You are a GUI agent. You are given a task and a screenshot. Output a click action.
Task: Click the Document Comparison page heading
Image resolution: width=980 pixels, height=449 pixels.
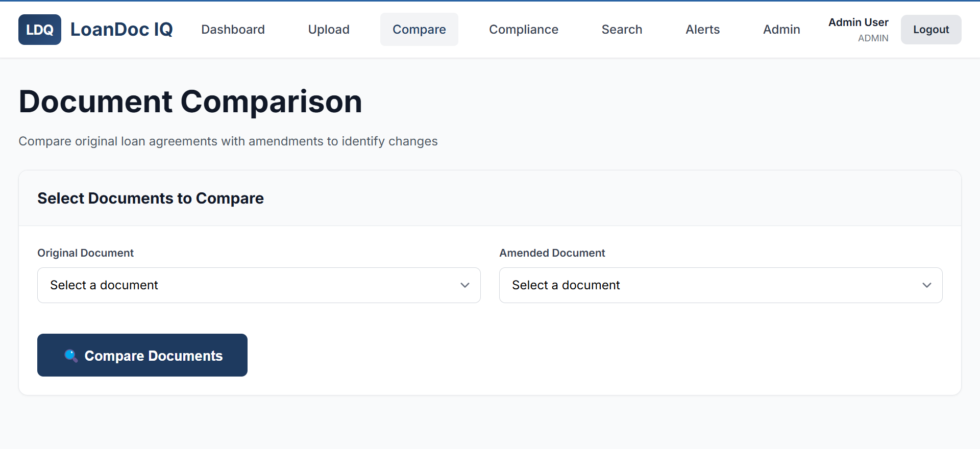[190, 102]
